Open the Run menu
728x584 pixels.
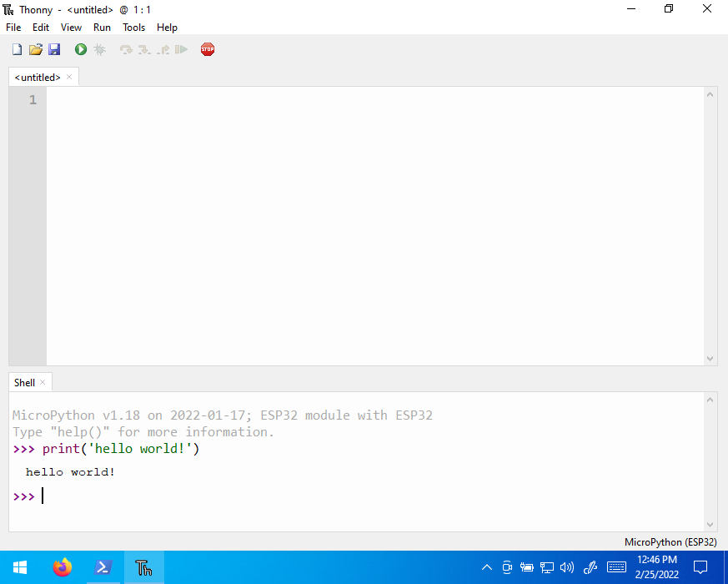[102, 28]
